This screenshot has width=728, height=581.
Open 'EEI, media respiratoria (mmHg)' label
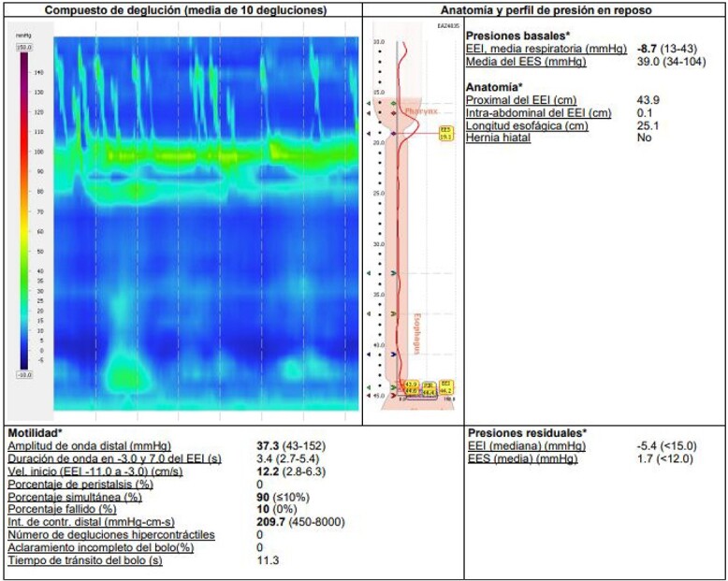(x=546, y=49)
